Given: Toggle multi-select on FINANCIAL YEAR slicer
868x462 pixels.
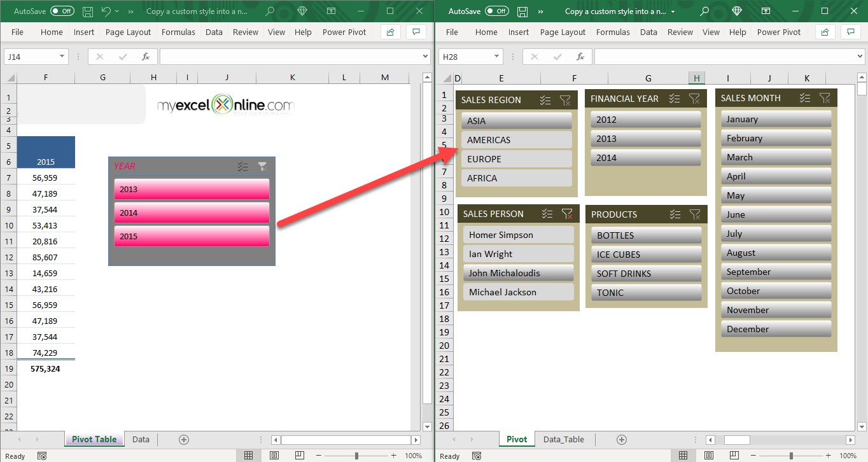Looking at the screenshot, I should pyautogui.click(x=675, y=99).
